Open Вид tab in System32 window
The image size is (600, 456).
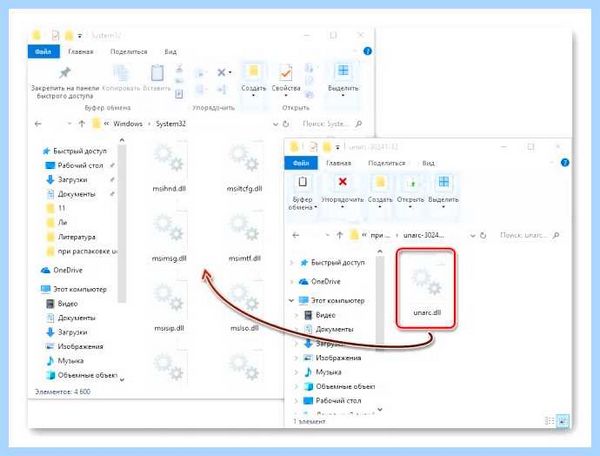pos(170,52)
